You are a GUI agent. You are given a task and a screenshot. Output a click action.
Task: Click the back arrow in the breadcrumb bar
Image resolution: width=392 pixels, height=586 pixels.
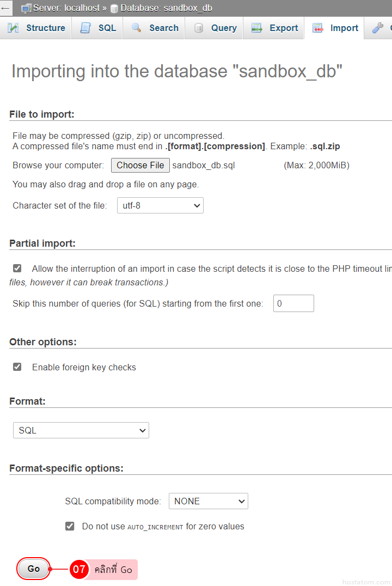(5, 8)
